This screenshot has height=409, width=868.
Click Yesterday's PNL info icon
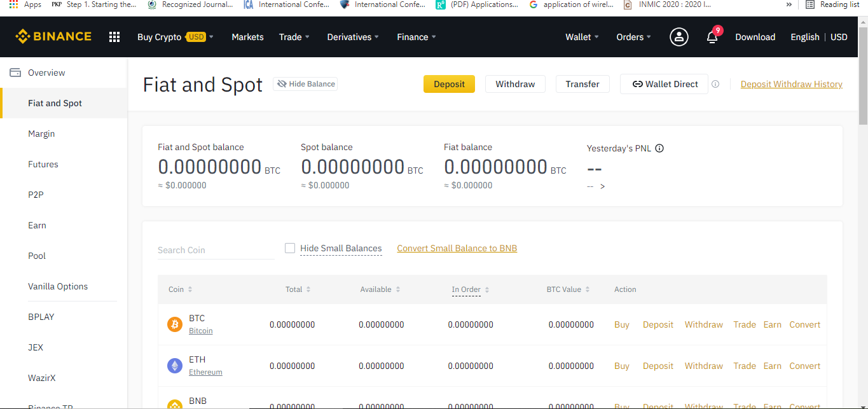click(x=659, y=148)
